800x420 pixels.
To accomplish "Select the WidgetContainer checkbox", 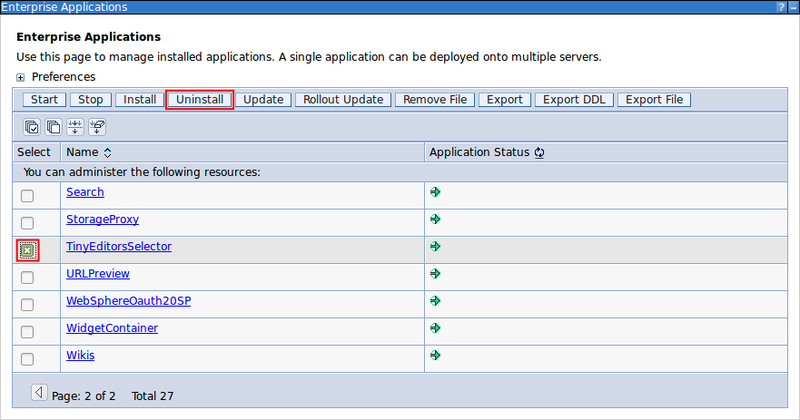I will (x=28, y=332).
